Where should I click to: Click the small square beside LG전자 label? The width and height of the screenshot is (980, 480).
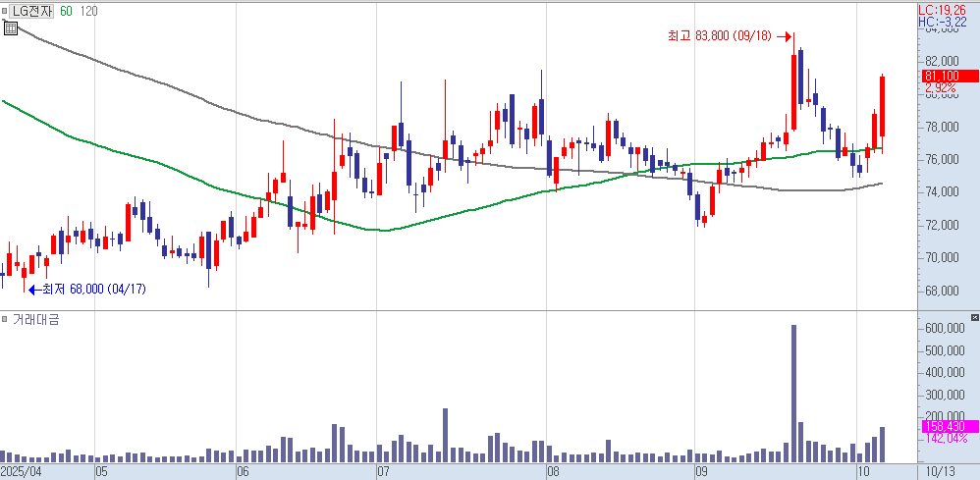point(5,11)
